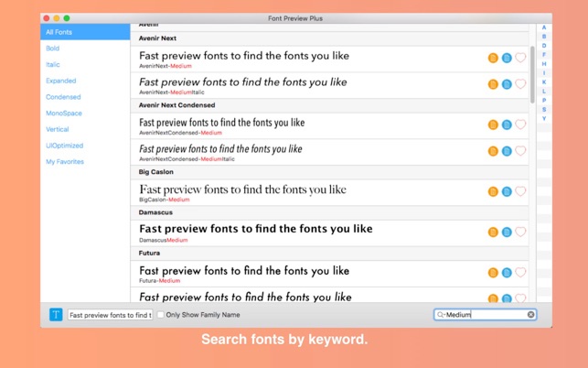Viewport: 588px width, 368px height.
Task: Jump to letter P in index
Action: tap(544, 101)
